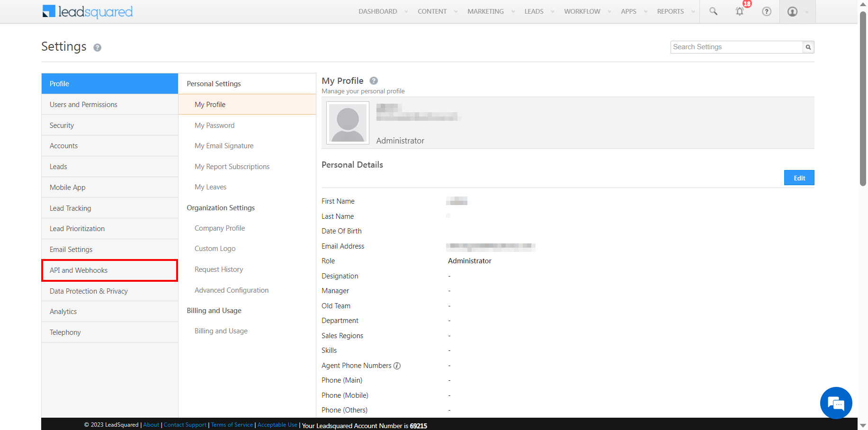Expand the CONTENT menu arrow

(x=456, y=12)
